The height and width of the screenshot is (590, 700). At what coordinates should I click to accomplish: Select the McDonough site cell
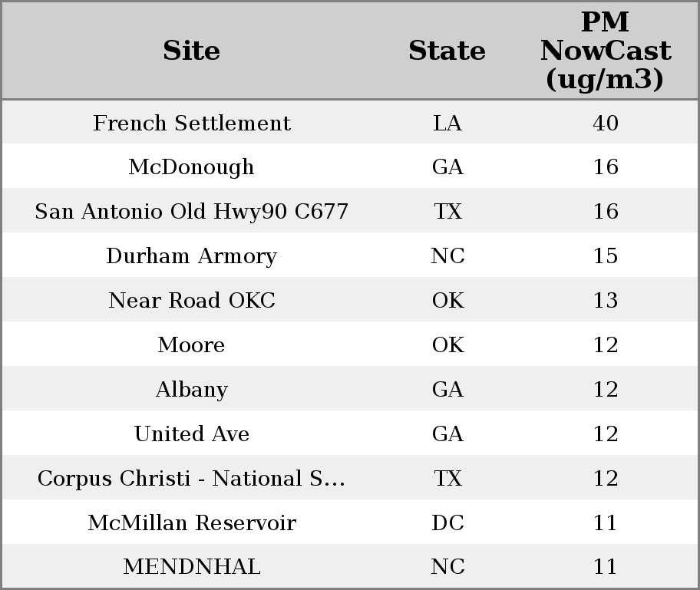pyautogui.click(x=191, y=167)
